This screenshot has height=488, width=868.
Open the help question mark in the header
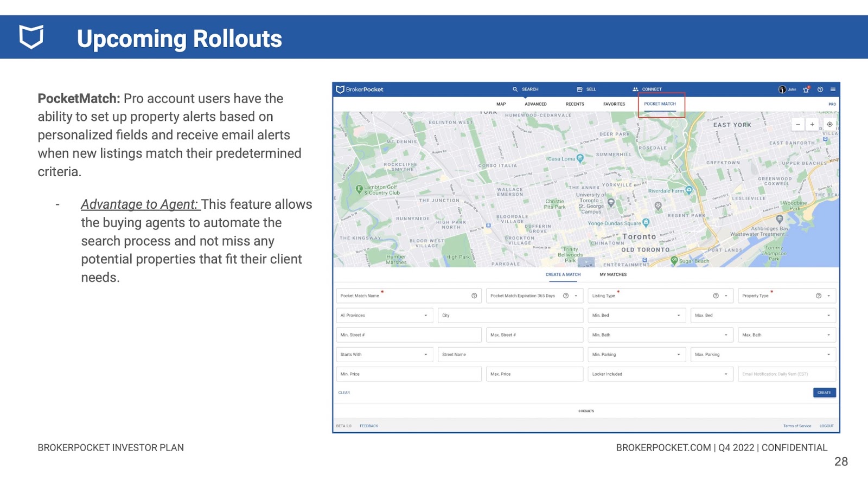point(820,89)
